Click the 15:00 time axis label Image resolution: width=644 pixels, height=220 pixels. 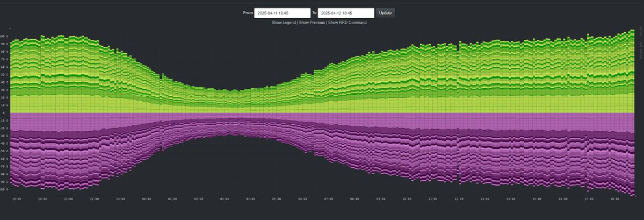click(x=537, y=199)
